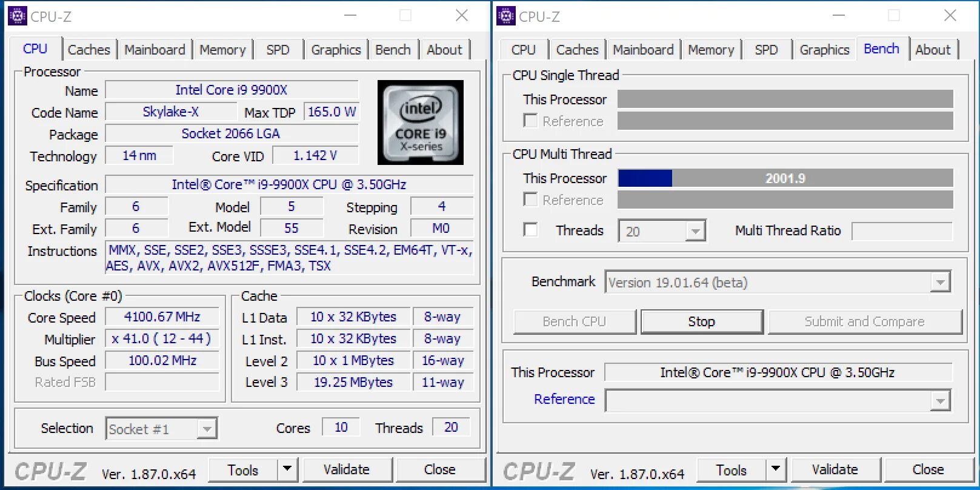This screenshot has width=980, height=490.
Task: Click Level 2 cache value '10 x 1 MBytes'
Action: (353, 360)
